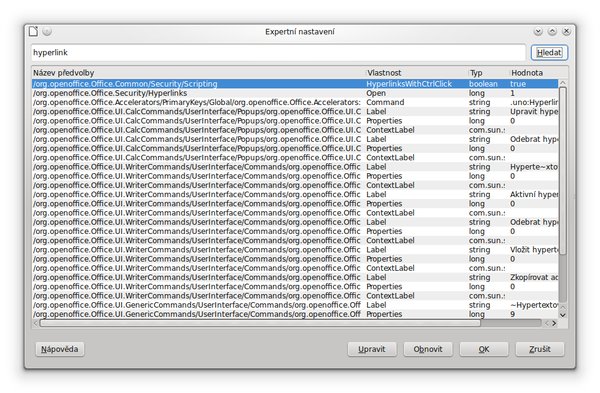Click horizontal scrollbar left arrow
Viewport: 600px width, 393px height.
(36, 323)
